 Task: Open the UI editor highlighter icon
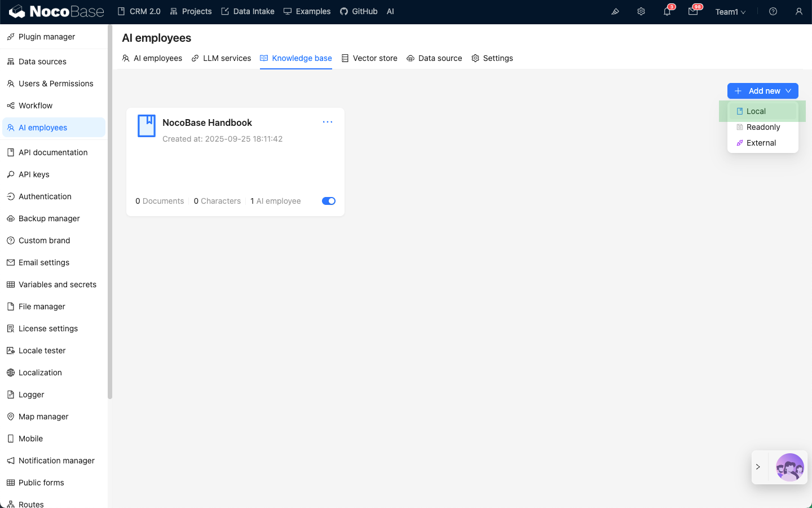pyautogui.click(x=615, y=12)
